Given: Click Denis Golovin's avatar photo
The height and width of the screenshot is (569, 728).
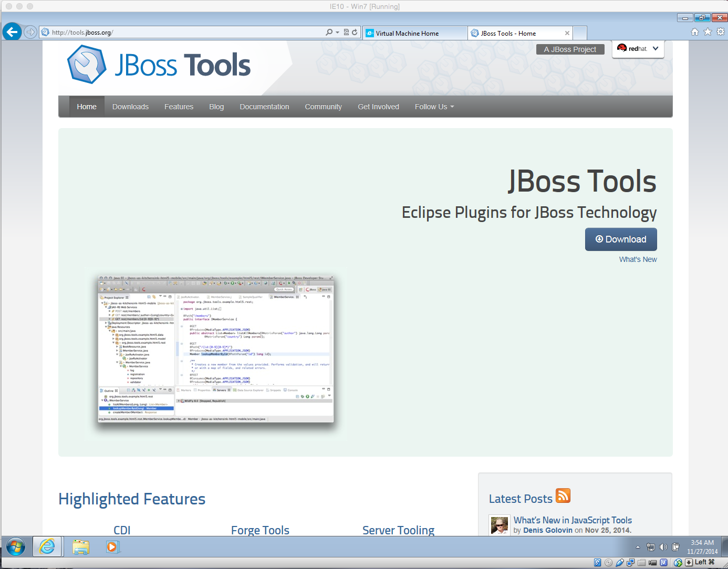Looking at the screenshot, I should 500,525.
